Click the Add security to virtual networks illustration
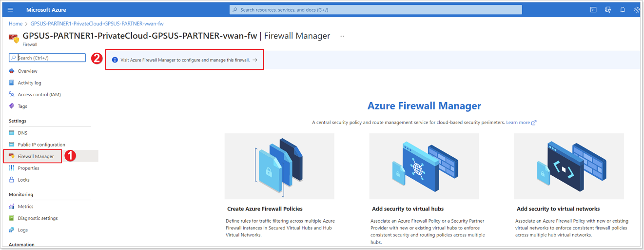 [569, 166]
